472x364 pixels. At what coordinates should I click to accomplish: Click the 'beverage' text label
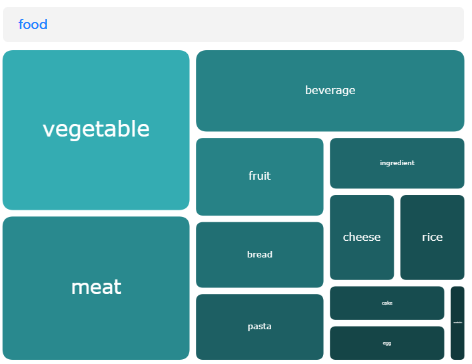(330, 90)
